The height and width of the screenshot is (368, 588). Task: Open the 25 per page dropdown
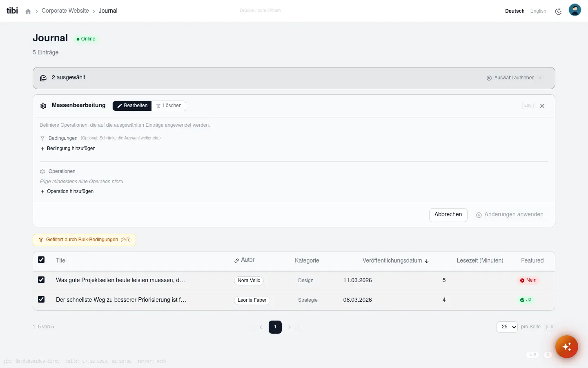point(507,327)
